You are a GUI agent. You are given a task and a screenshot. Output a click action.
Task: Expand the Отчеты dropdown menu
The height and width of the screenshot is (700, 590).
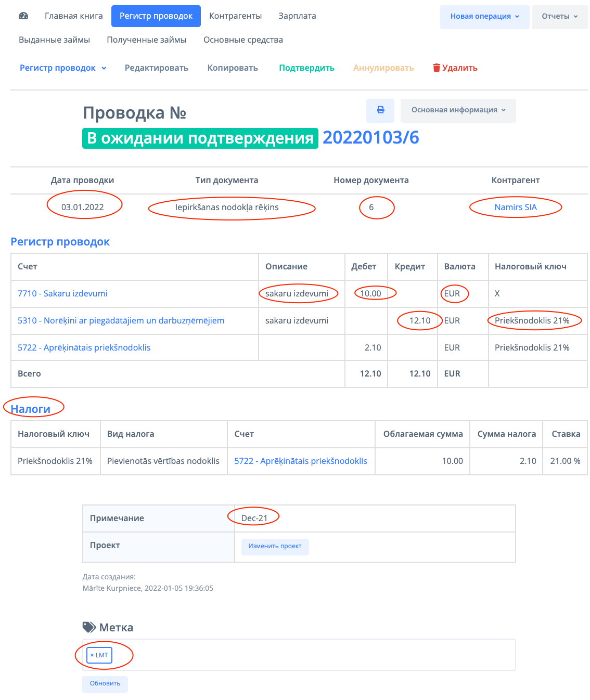(559, 17)
